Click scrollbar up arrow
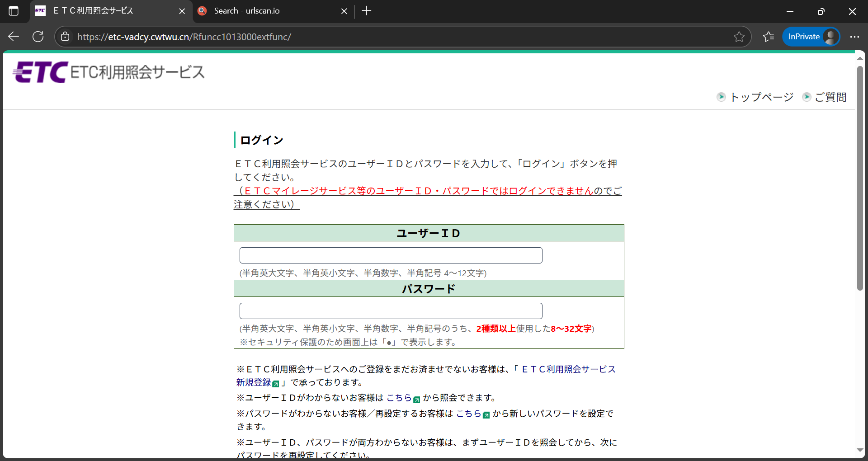The image size is (868, 461). point(860,58)
